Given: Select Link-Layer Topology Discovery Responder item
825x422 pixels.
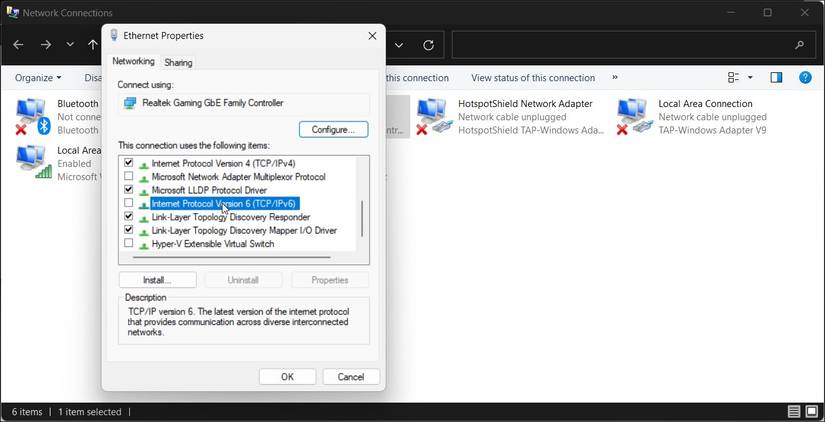Looking at the screenshot, I should [x=230, y=217].
